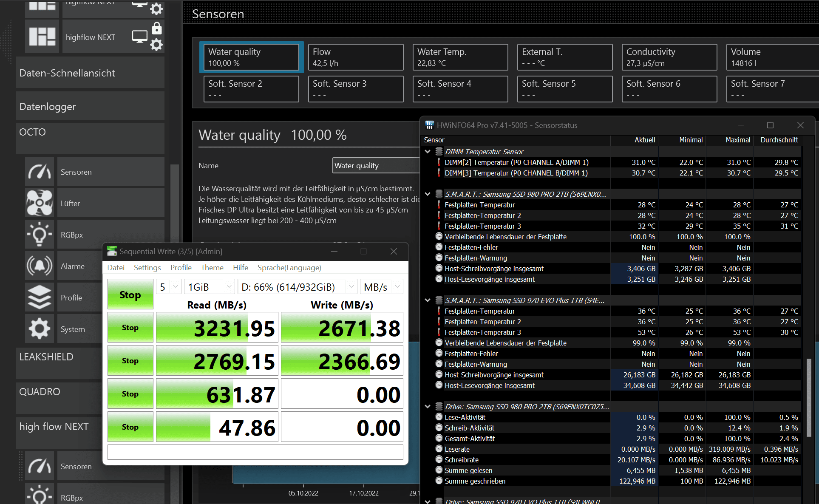Open the RGBpx light bulb icon under OCTO
Viewport: 819px width, 504px height.
coord(40,235)
